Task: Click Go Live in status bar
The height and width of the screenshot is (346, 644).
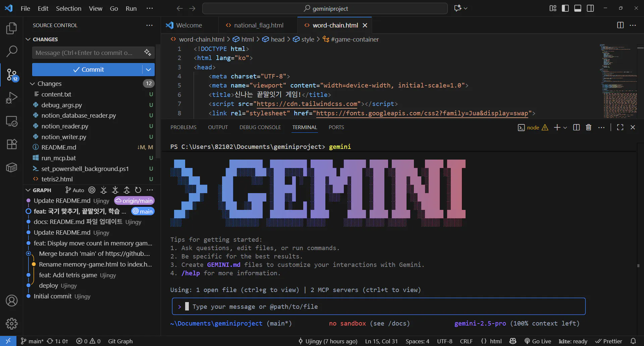Action: (538, 341)
